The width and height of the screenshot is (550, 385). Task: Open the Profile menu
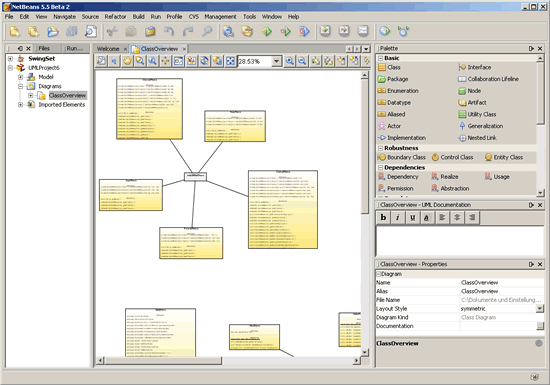pos(174,16)
